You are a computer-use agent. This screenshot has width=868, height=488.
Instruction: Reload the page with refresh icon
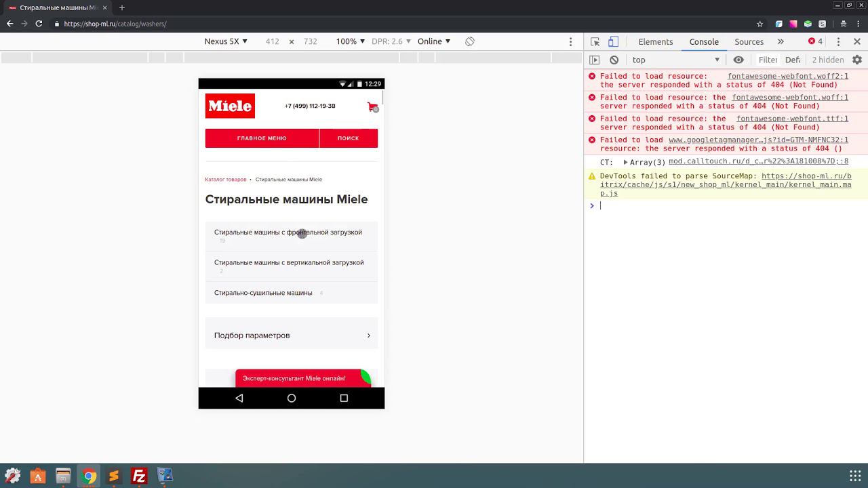tap(39, 24)
